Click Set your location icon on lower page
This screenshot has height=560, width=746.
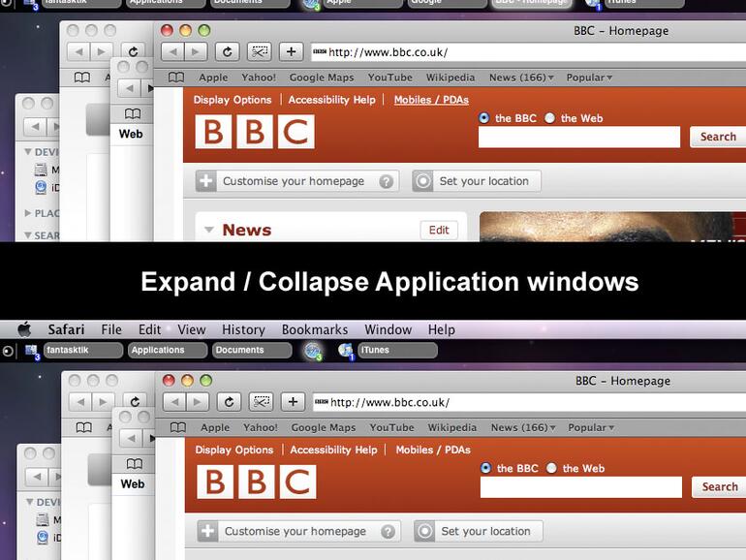pos(424,531)
